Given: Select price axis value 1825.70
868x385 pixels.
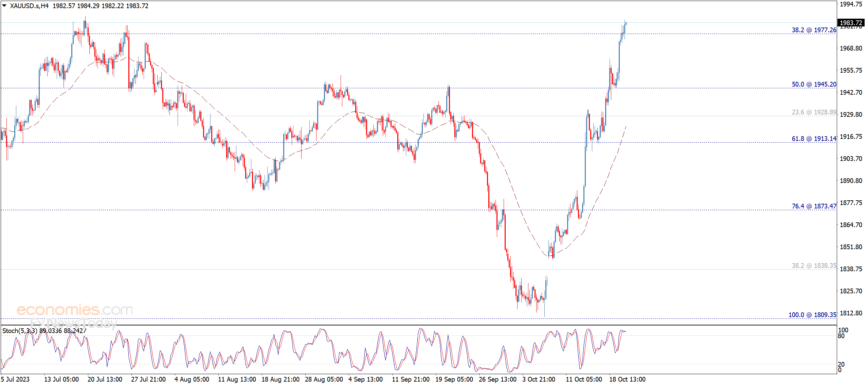Looking at the screenshot, I should (851, 291).
